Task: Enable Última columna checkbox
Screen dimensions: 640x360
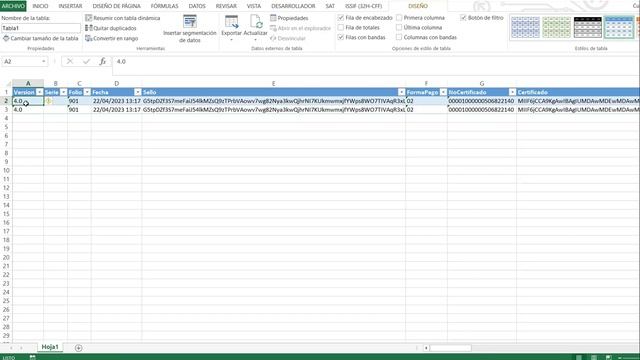Action: click(399, 27)
